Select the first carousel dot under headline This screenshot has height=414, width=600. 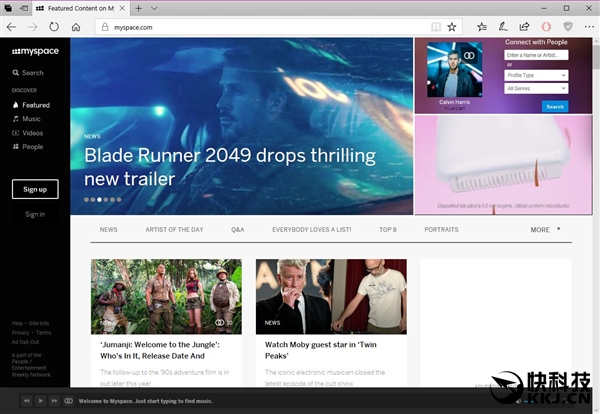click(x=86, y=199)
